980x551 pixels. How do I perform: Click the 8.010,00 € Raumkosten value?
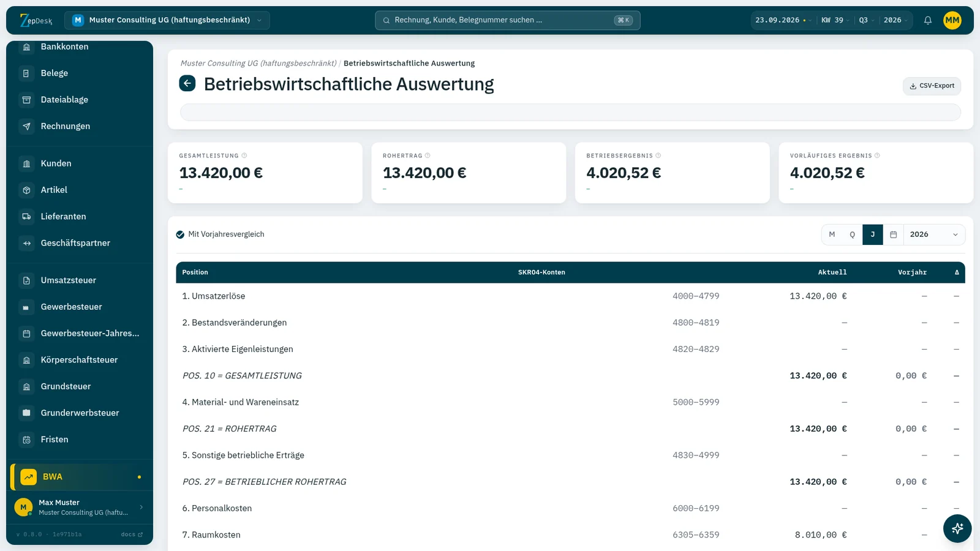pos(821,535)
